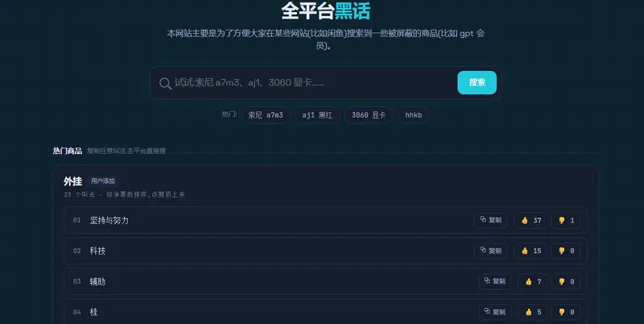Downvote the 辅助 entry

[x=566, y=281]
